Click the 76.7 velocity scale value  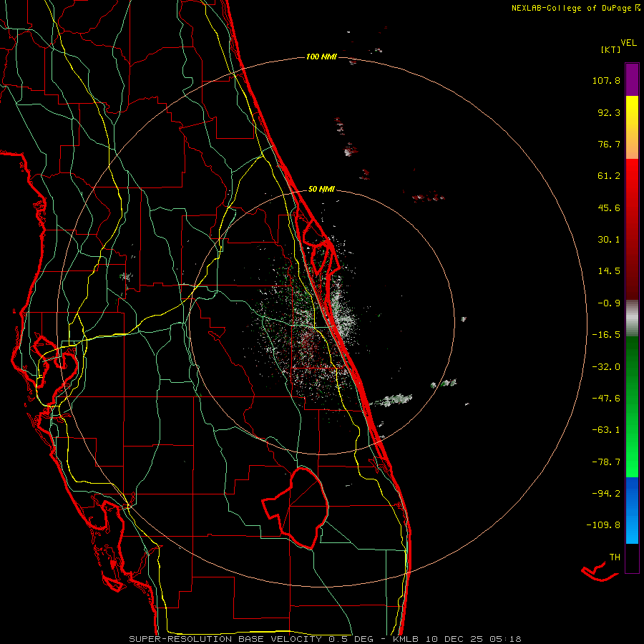pos(609,144)
